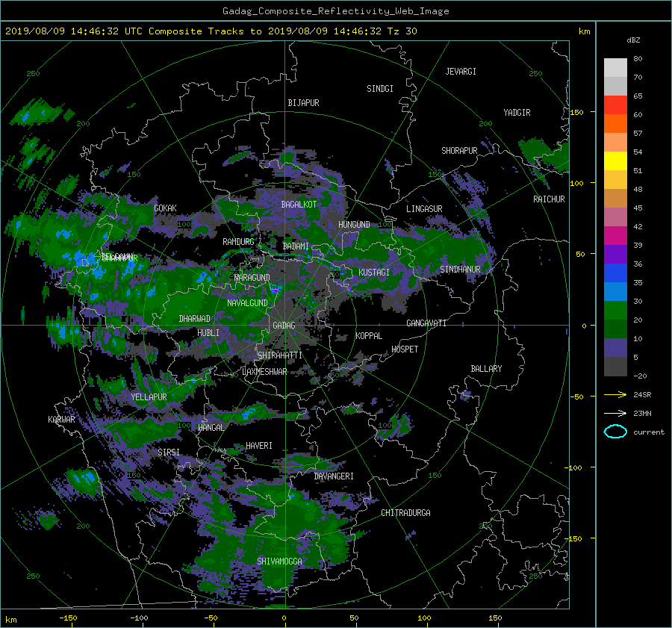Click the BALLARY city label
Screen dimensions: 672x628
(486, 369)
